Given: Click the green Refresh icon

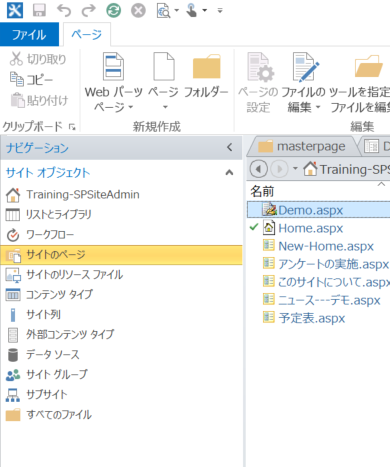Looking at the screenshot, I should point(113,11).
